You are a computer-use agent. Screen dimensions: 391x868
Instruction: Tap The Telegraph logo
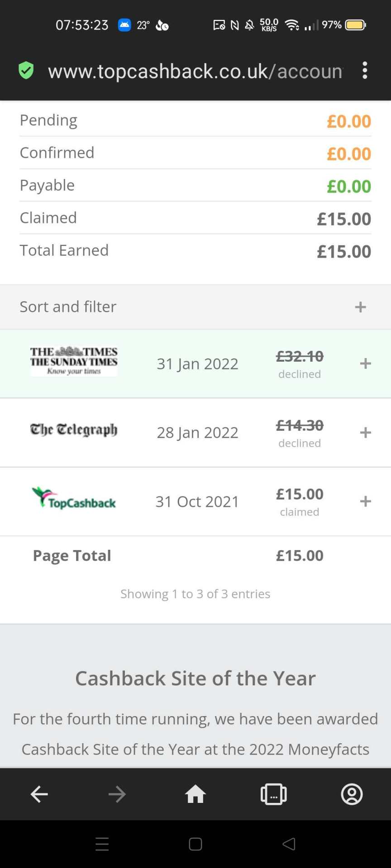coord(74,429)
